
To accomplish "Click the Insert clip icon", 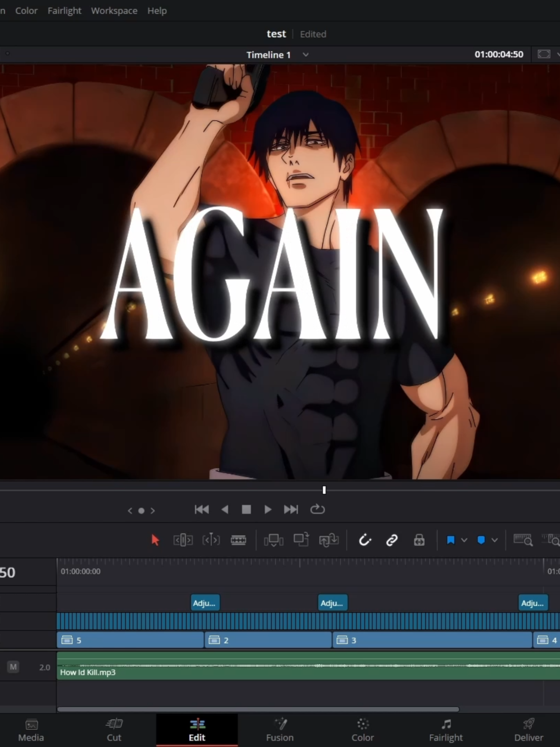I will [x=274, y=540].
